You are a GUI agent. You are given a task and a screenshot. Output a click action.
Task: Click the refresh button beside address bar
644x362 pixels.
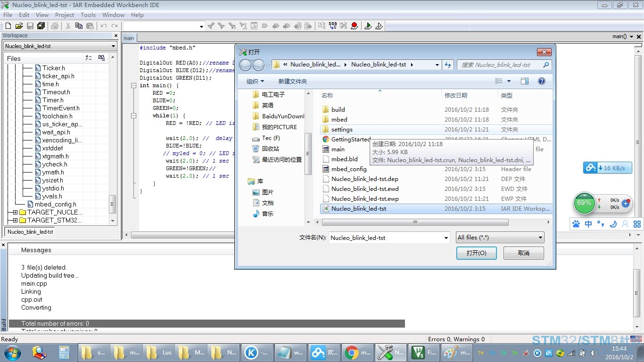[x=448, y=65]
